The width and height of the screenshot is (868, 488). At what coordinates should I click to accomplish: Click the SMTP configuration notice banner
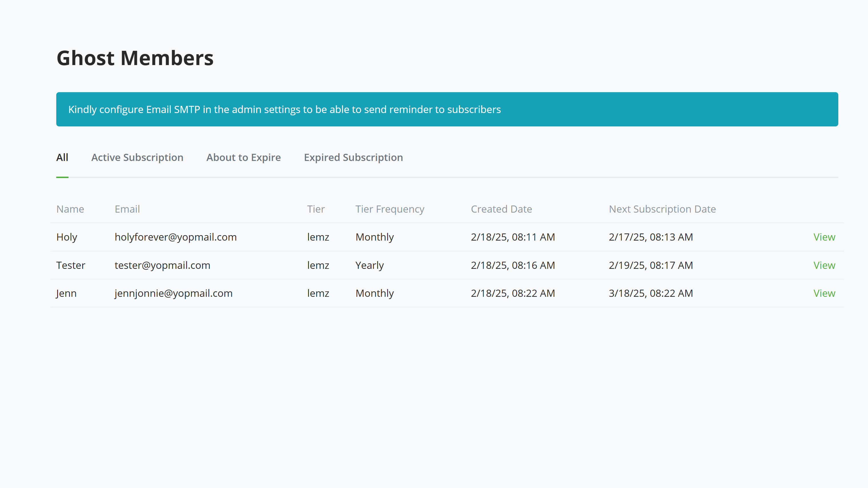(447, 109)
